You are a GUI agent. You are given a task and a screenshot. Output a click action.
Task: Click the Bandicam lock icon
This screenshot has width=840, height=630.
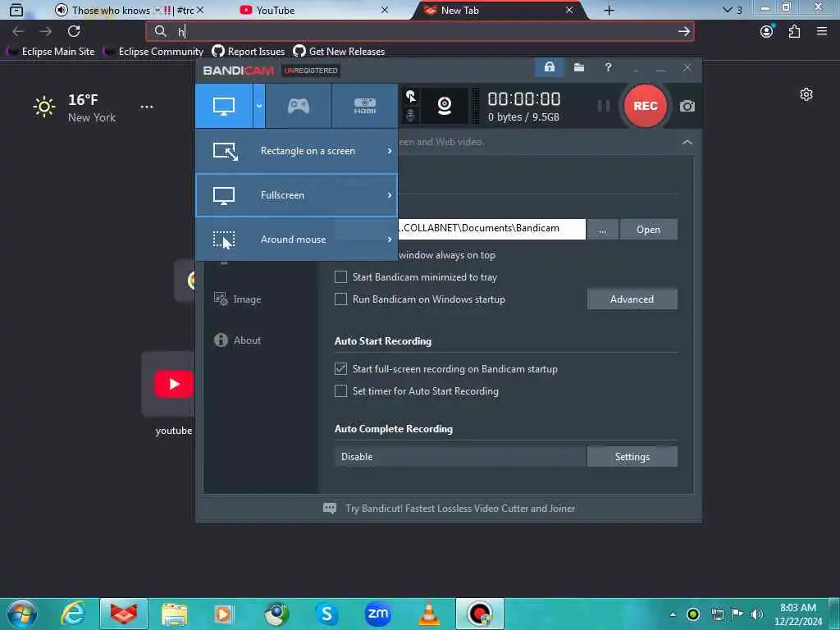pyautogui.click(x=549, y=67)
